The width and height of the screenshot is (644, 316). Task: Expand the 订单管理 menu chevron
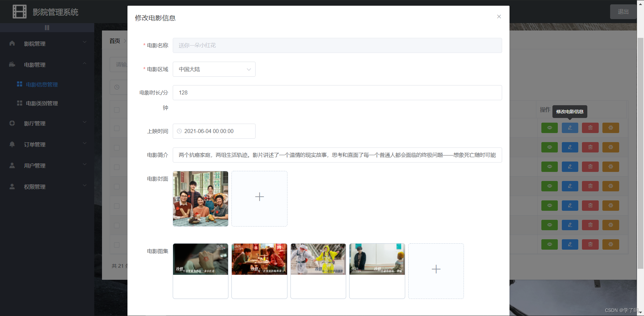85,143
